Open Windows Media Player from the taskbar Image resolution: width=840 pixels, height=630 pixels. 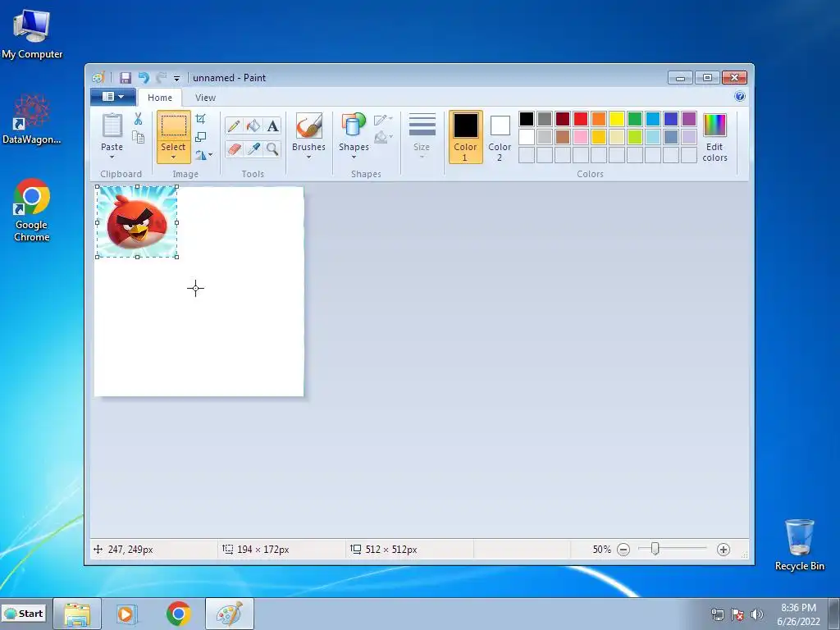(127, 614)
